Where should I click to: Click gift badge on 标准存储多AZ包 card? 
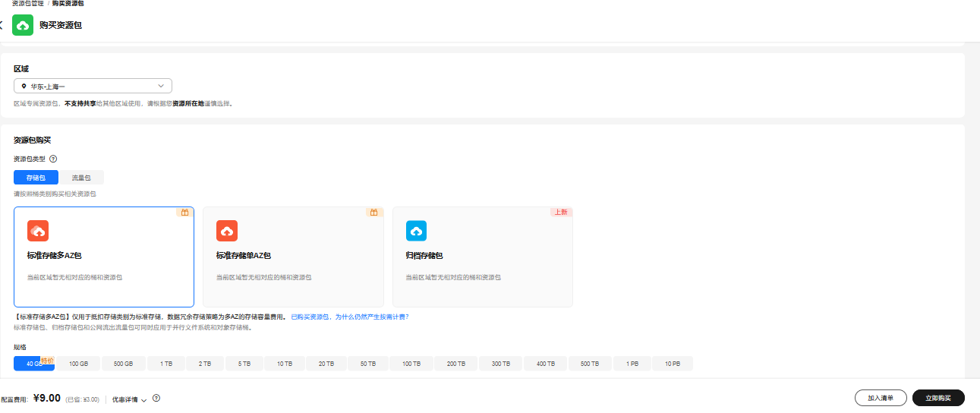(184, 213)
